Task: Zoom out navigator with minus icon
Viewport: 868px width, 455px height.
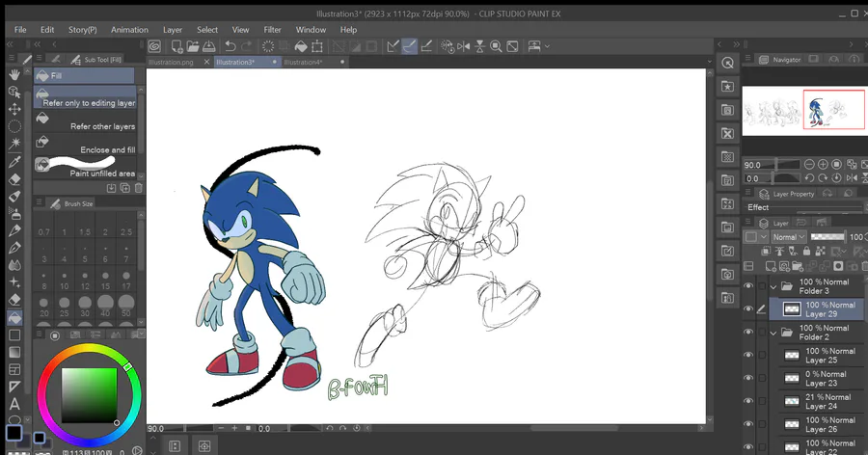Action: click(x=809, y=165)
